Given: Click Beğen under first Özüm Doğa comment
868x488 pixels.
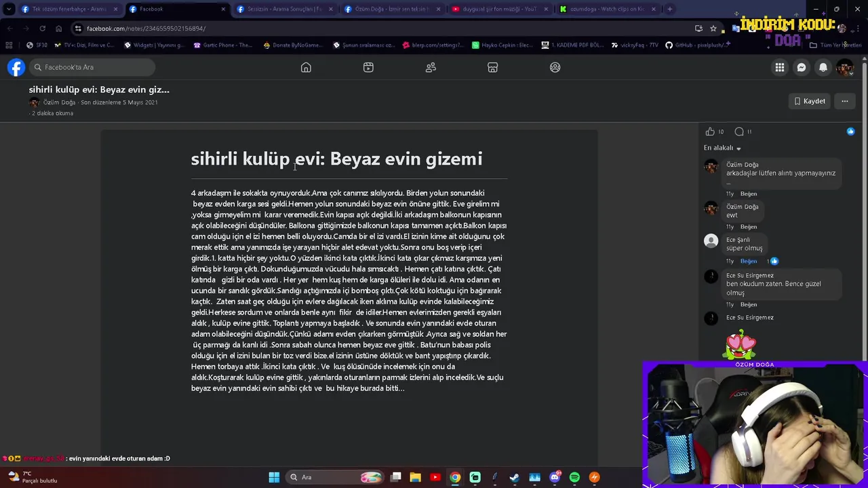Looking at the screenshot, I should pos(749,194).
